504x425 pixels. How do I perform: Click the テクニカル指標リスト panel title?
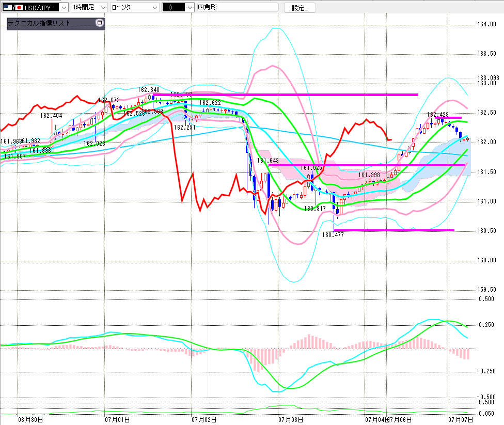[39, 23]
